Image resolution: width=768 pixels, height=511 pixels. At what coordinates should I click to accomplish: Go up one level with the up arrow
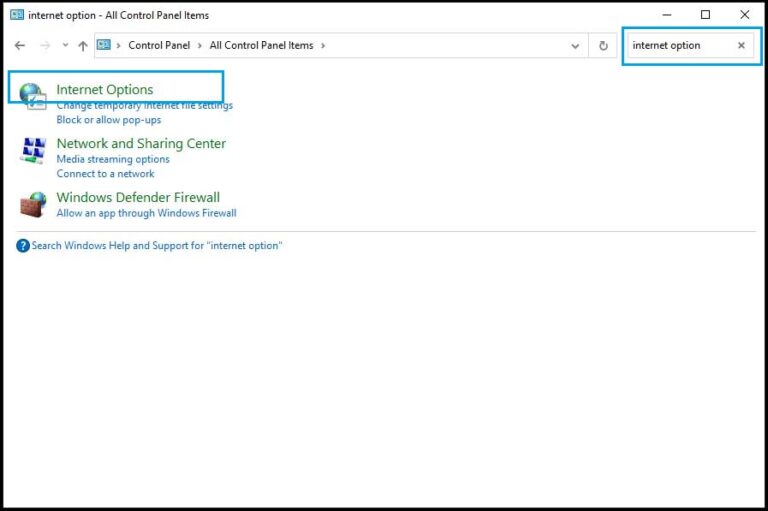click(x=83, y=46)
